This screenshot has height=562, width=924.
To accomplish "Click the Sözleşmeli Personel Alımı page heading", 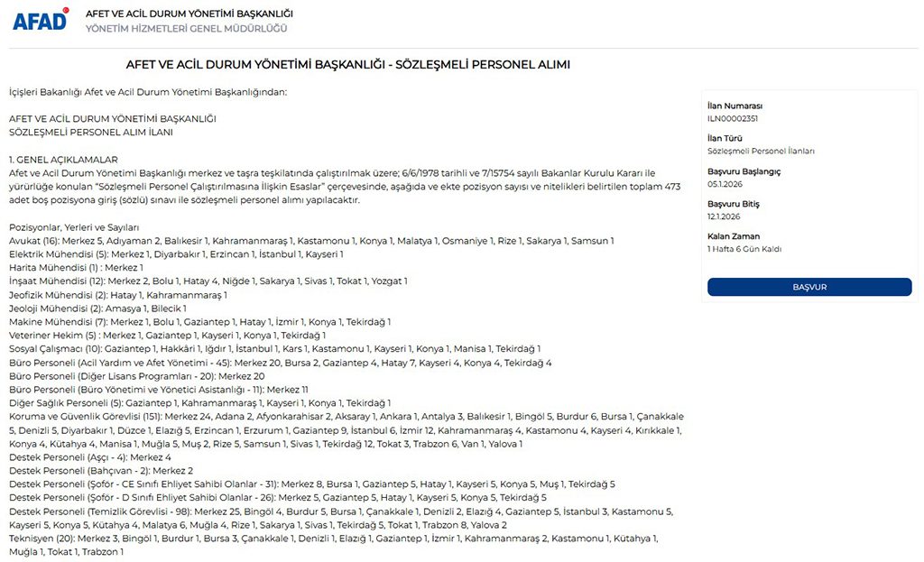I will click(x=347, y=65).
